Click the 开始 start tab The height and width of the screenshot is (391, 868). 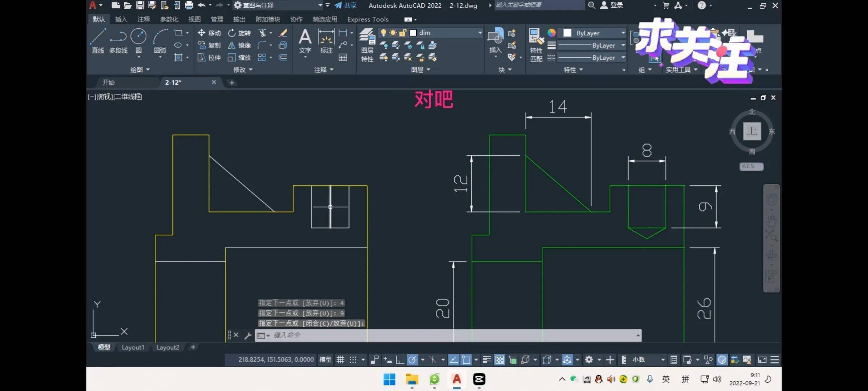109,83
